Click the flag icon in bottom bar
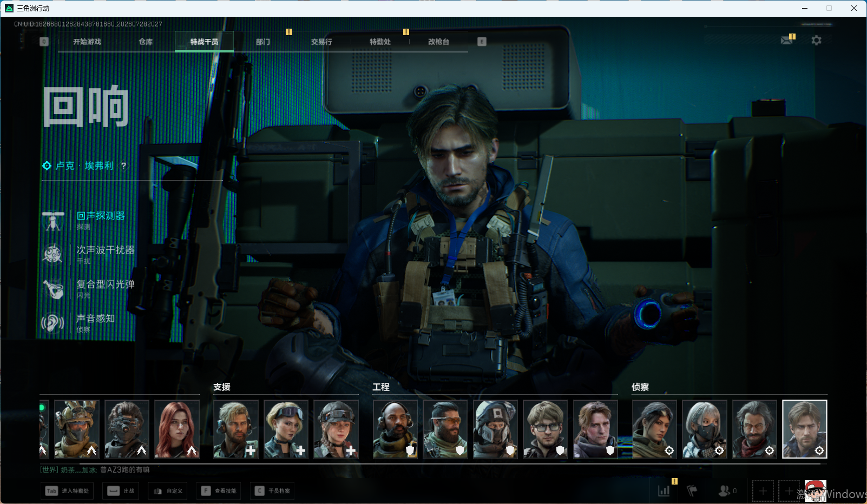This screenshot has height=504, width=867. (692, 490)
